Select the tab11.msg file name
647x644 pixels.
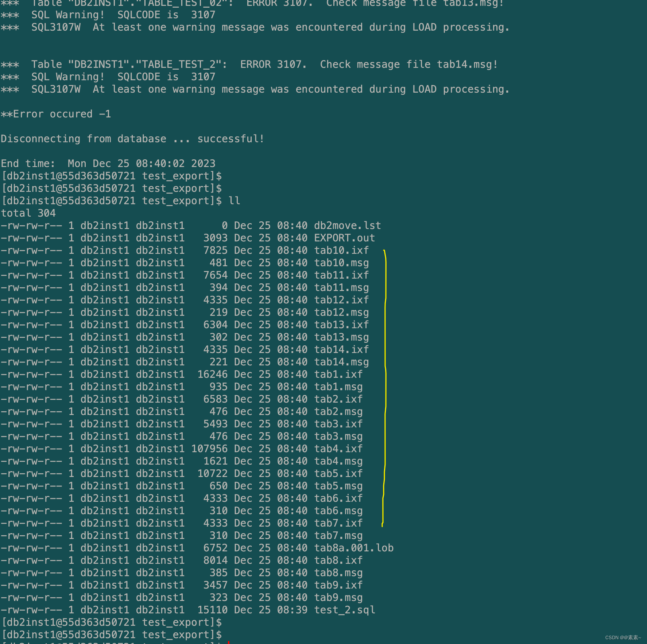click(x=341, y=288)
